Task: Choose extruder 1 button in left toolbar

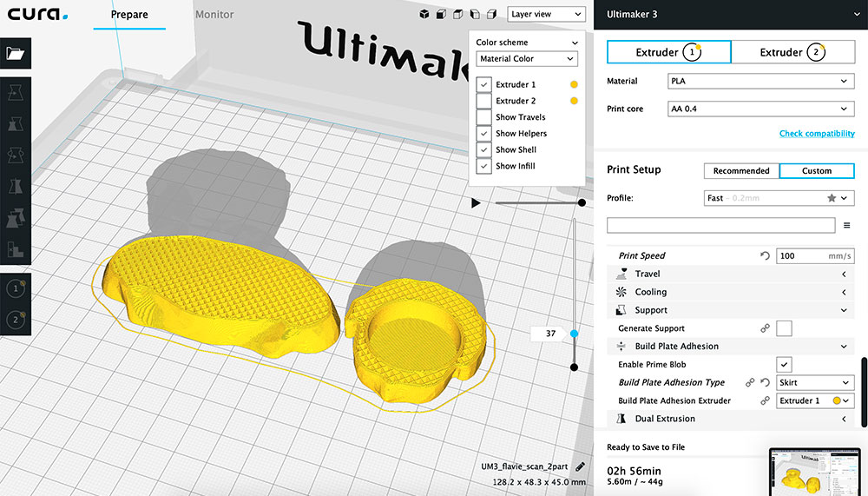Action: [16, 288]
